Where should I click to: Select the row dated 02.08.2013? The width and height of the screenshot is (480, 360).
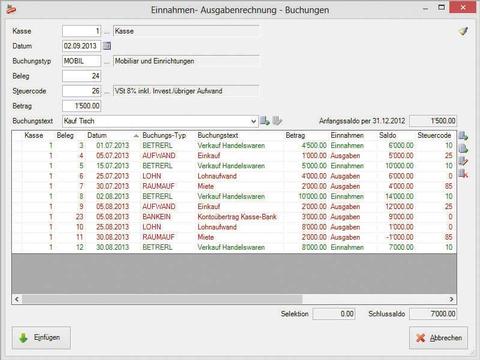pyautogui.click(x=234, y=197)
